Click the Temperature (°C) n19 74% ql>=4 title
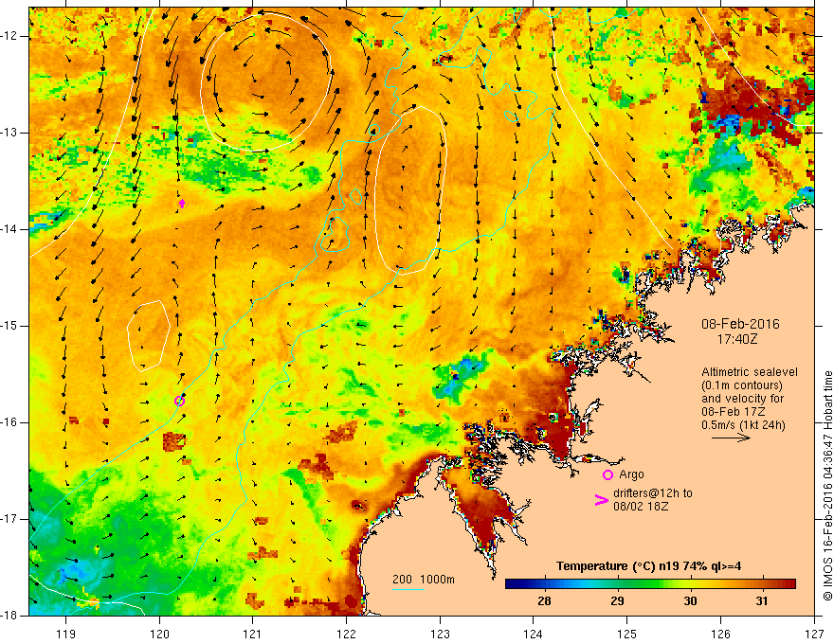 (649, 566)
